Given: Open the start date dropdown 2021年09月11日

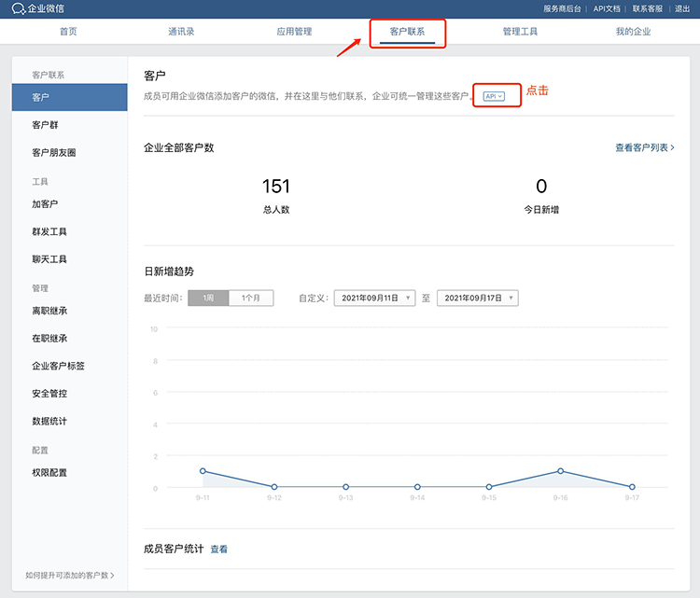Looking at the screenshot, I should (x=373, y=298).
